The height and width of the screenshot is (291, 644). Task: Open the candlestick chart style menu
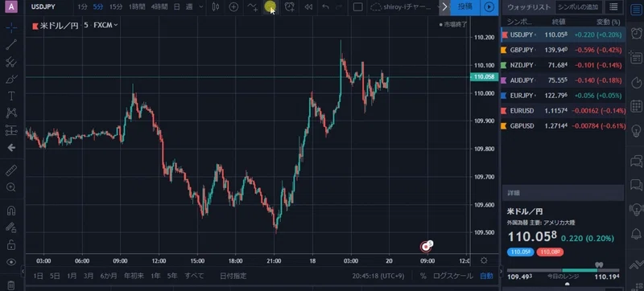coord(216,7)
